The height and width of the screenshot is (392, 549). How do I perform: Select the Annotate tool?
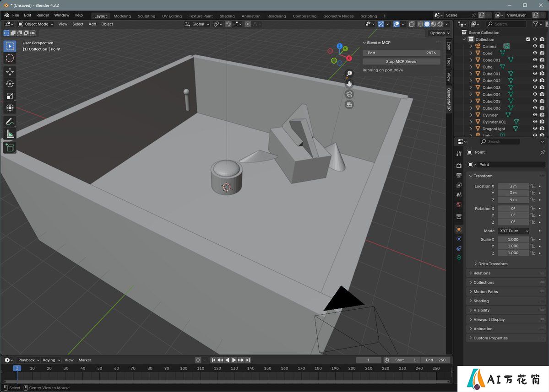pos(10,122)
